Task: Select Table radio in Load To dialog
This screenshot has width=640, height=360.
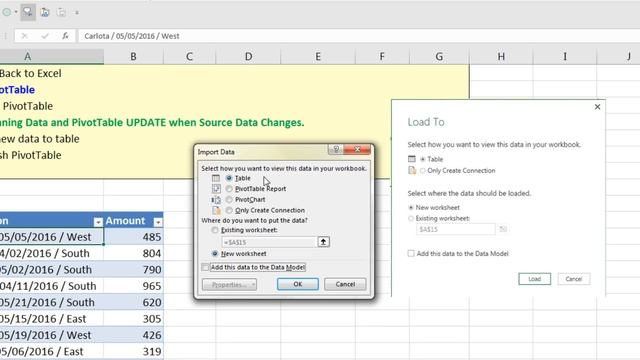Action: click(423, 159)
